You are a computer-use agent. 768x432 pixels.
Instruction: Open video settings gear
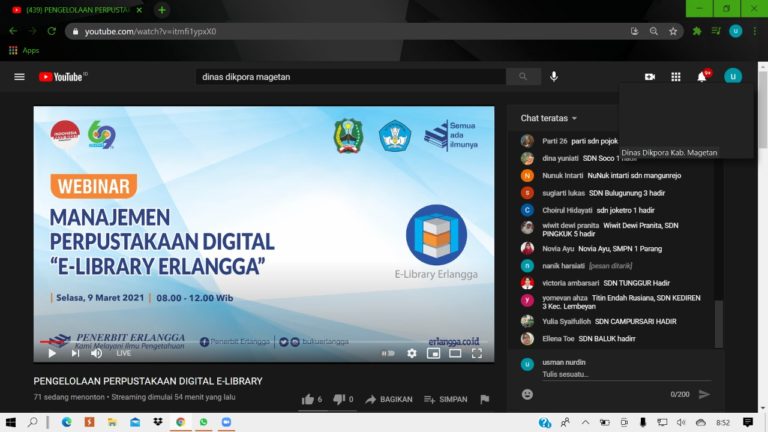(x=412, y=353)
